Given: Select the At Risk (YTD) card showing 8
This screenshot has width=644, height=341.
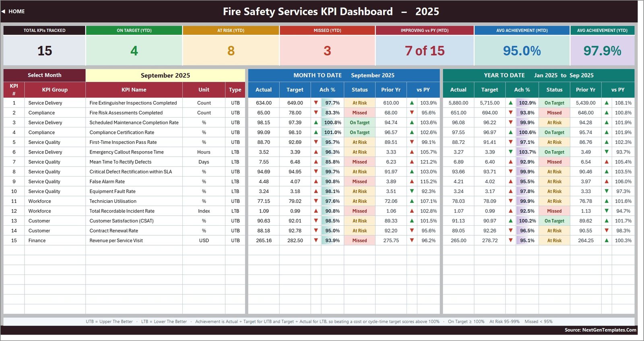Looking at the screenshot, I should click(x=231, y=46).
